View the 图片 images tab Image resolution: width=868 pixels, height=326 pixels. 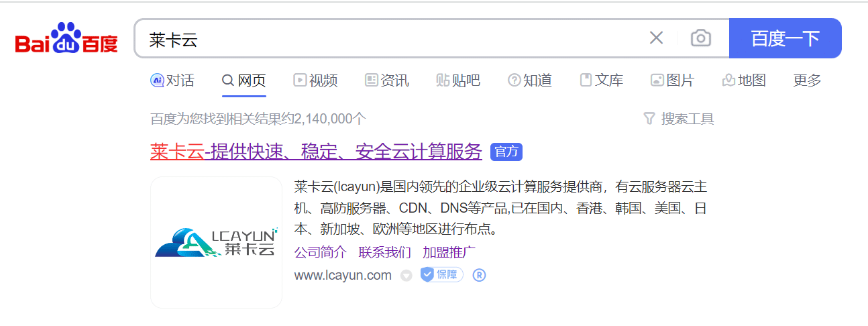(x=672, y=80)
